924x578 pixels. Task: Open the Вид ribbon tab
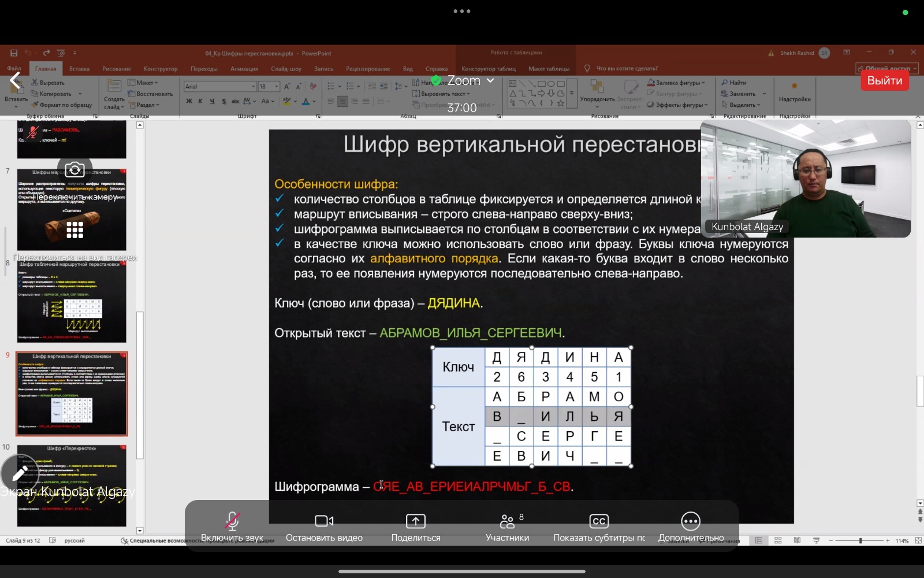tap(408, 69)
